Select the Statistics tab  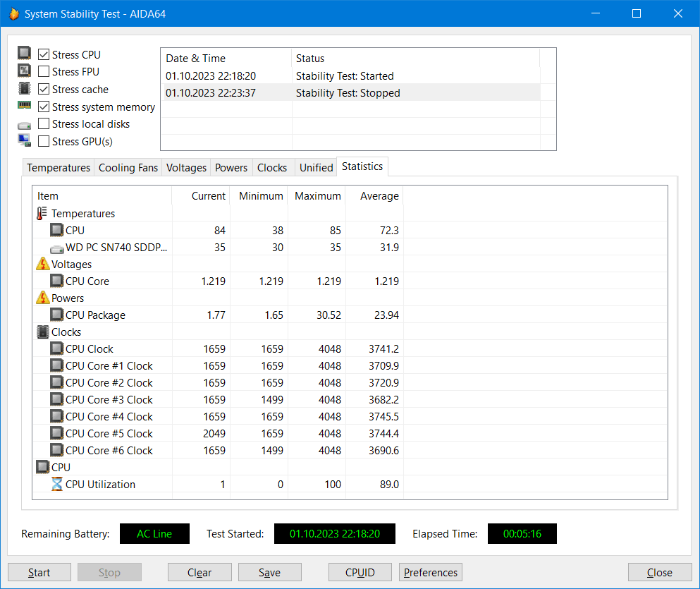pos(362,166)
